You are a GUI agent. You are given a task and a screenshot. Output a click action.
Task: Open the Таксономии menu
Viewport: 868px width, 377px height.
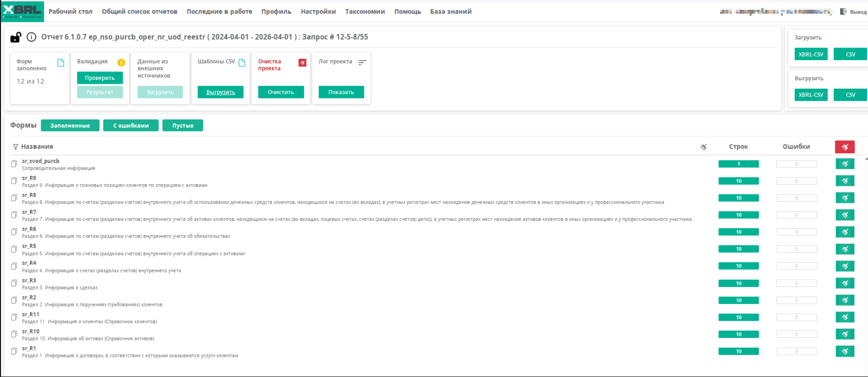365,12
